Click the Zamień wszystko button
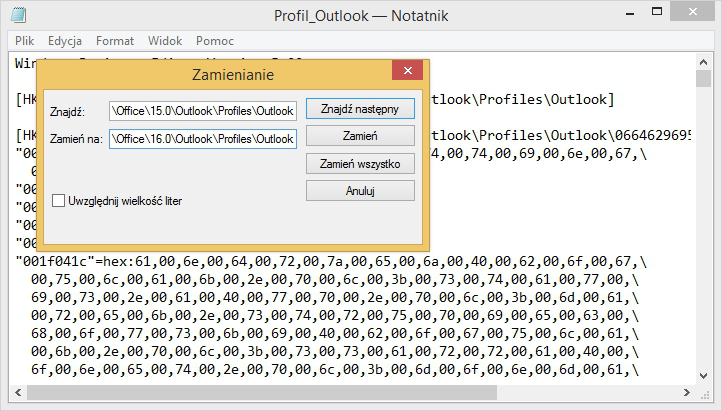This screenshot has width=722, height=411. pyautogui.click(x=360, y=163)
